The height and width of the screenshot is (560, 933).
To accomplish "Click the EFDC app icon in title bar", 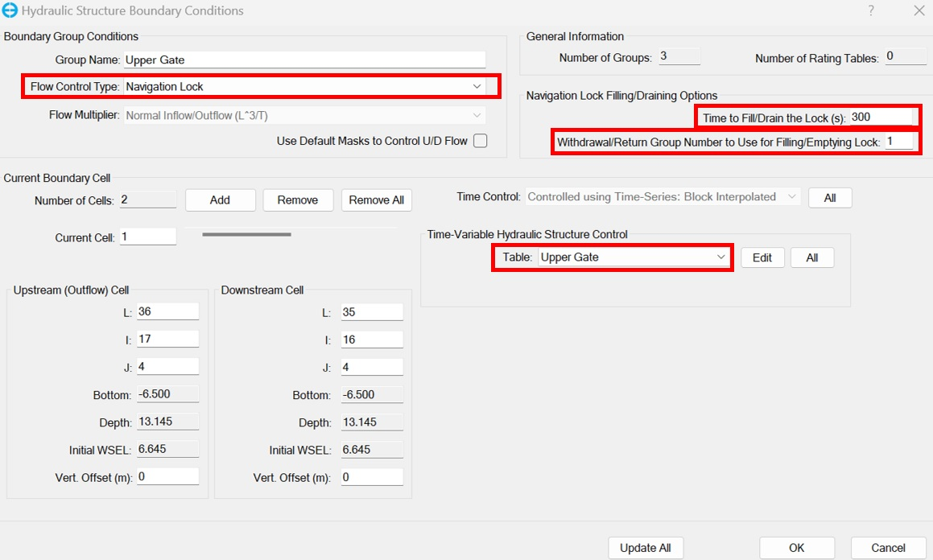I will point(10,11).
